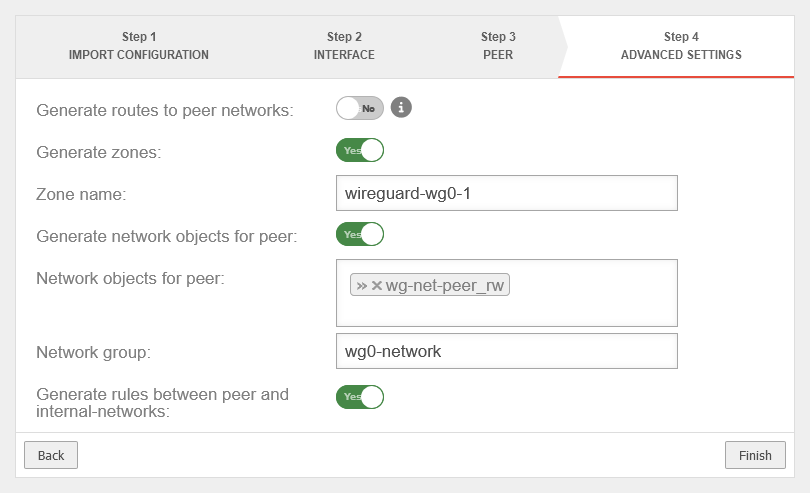This screenshot has height=493, width=810.
Task: Switch to Step 3 Peer
Action: click(498, 46)
